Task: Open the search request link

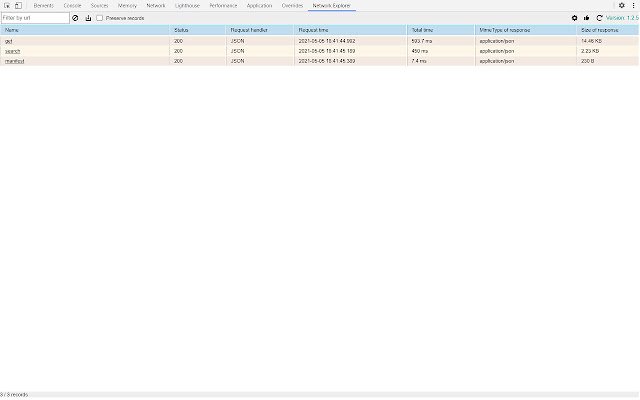Action: 12,51
